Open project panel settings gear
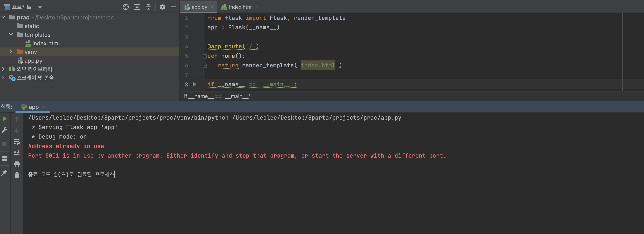This screenshot has height=234, width=644. (x=163, y=7)
